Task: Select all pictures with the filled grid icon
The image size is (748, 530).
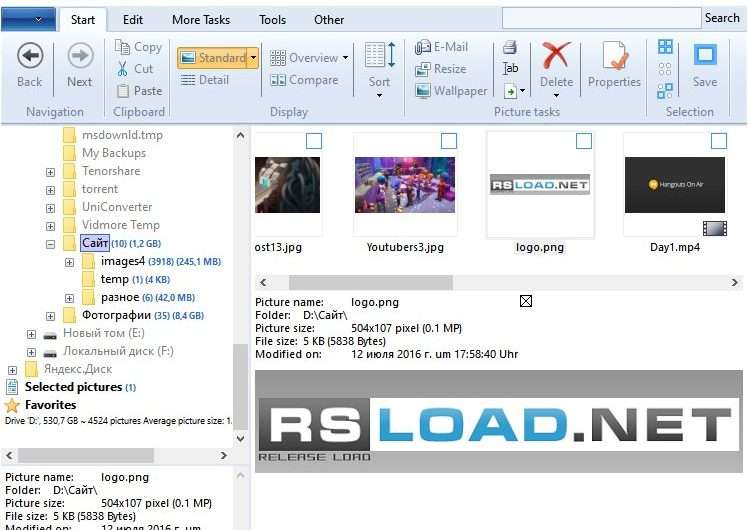Action: point(665,47)
